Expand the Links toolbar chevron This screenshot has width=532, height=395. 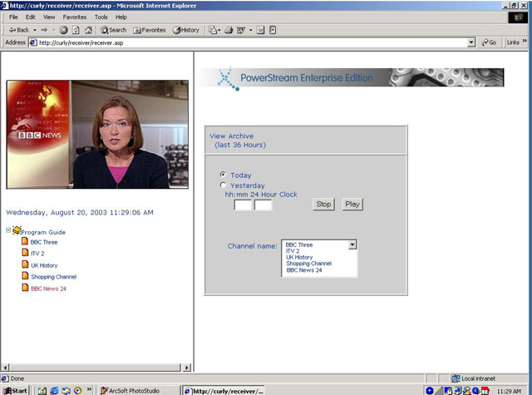click(525, 41)
